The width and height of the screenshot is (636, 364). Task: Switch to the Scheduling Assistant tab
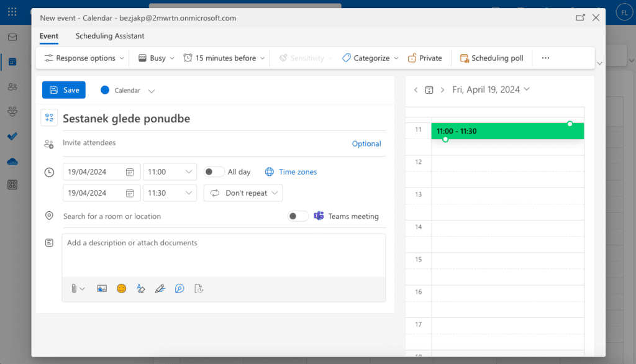coord(110,36)
